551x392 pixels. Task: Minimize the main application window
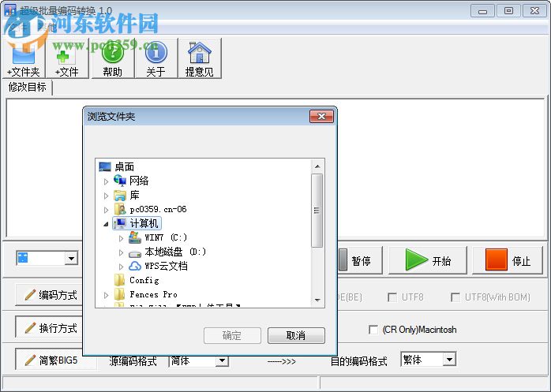[482, 11]
